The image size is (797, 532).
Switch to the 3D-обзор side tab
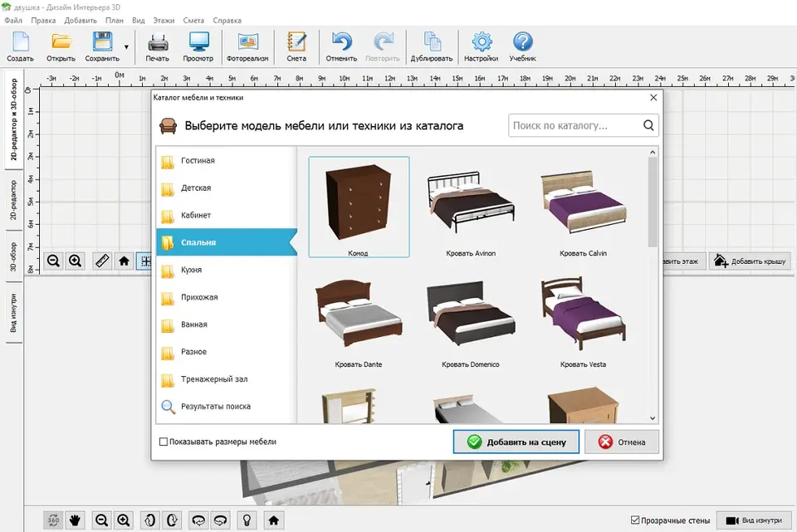(14, 256)
